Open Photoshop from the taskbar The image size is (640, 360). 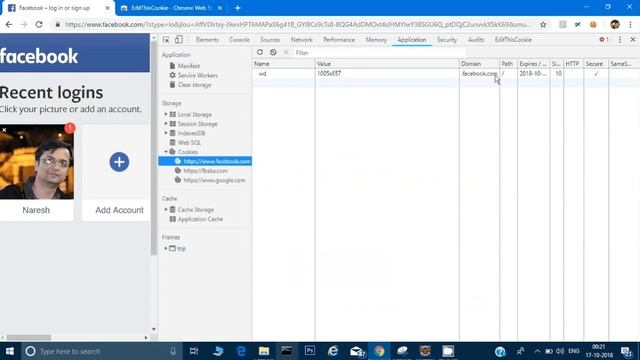[310, 351]
